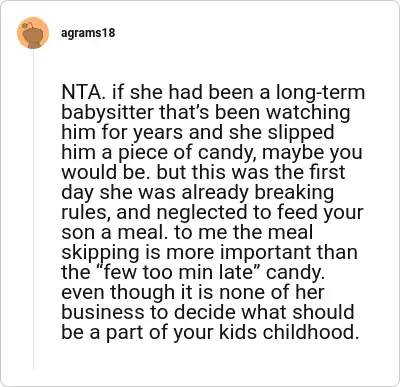400x387 pixels.
Task: Select the word "breaking" in the comment
Action: 294,192
